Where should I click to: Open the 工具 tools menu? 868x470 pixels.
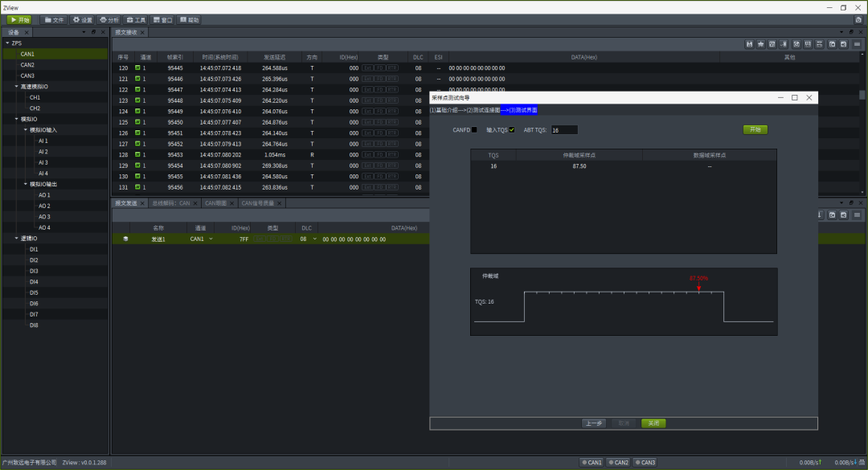(136, 19)
